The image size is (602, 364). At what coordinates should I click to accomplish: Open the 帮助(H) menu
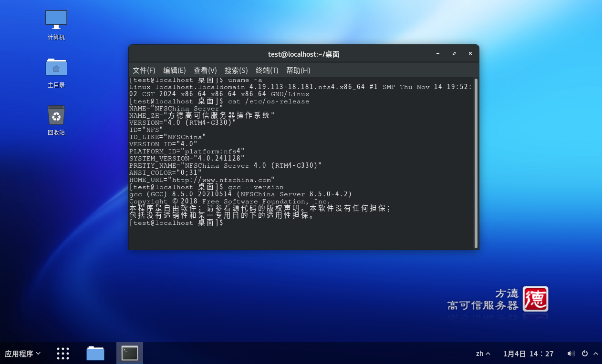[x=298, y=70]
